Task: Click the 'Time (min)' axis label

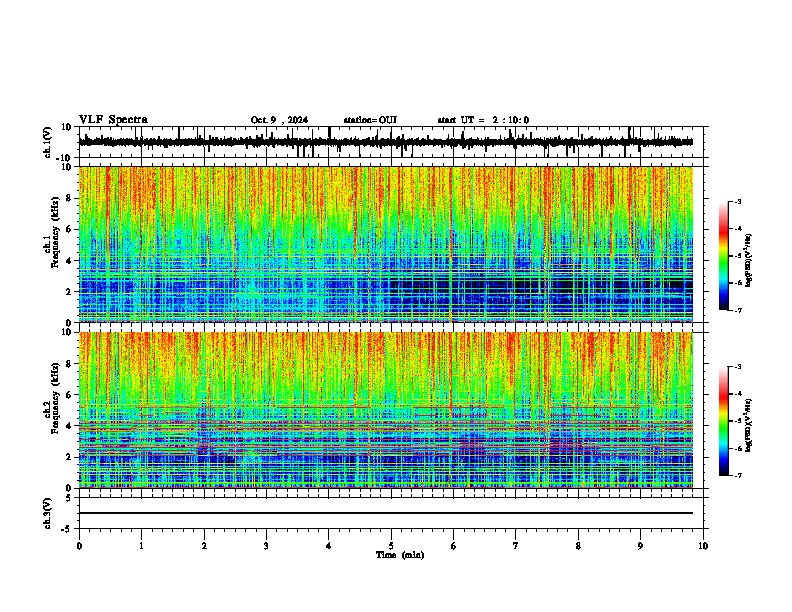Action: click(x=400, y=555)
